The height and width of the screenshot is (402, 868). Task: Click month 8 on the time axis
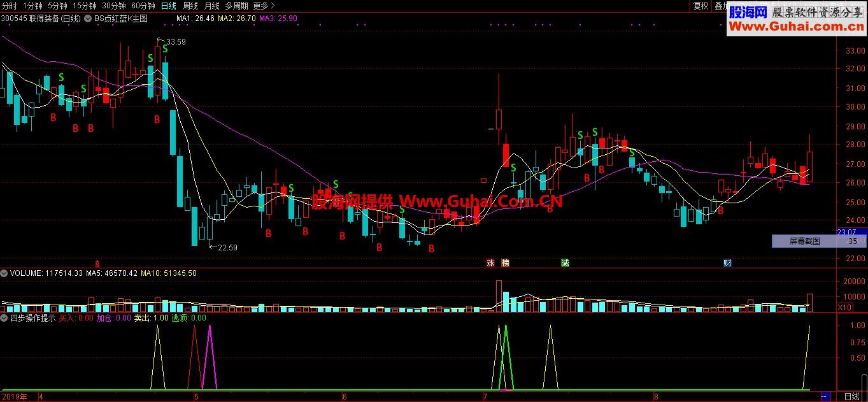(655, 396)
